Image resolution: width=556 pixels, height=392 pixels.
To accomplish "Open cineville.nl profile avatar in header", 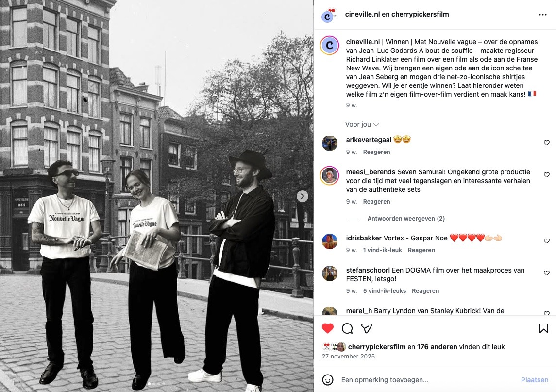I will [327, 16].
